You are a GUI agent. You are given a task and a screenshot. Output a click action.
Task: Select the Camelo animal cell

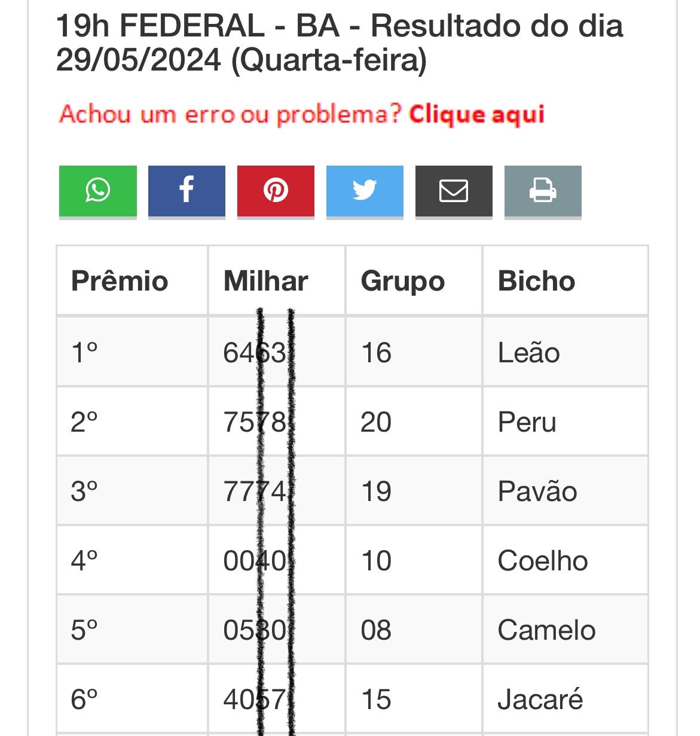pos(546,630)
